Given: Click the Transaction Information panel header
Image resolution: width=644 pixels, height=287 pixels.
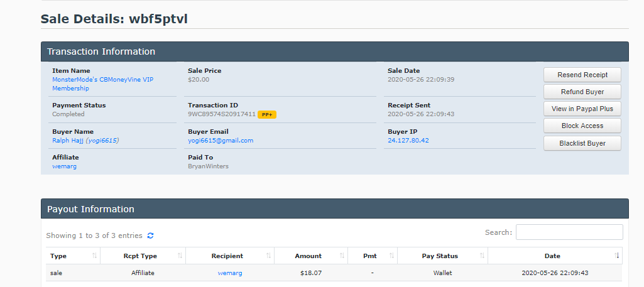Looking at the screenshot, I should 335,51.
